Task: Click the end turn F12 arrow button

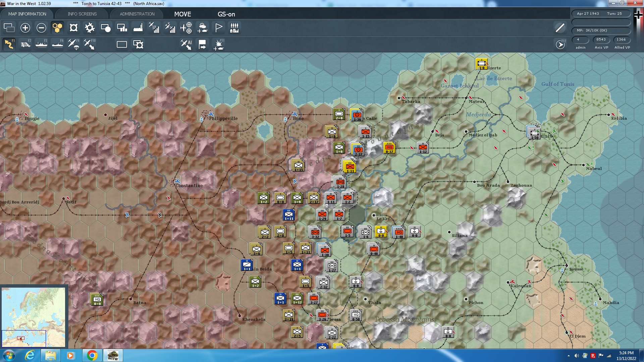Action: [x=560, y=44]
